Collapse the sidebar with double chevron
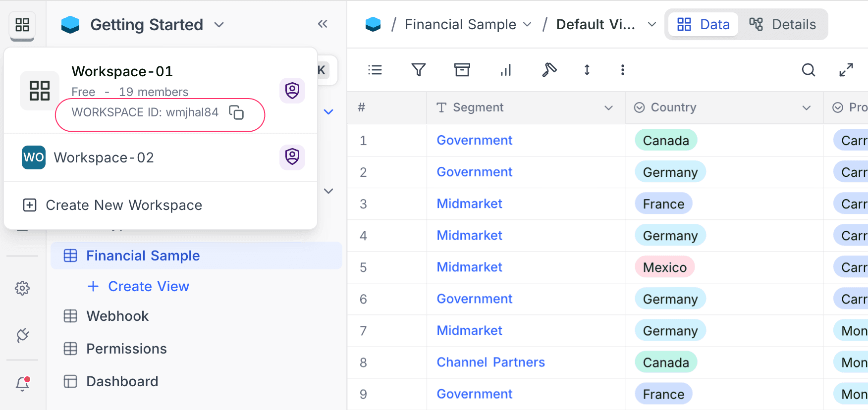 323,24
